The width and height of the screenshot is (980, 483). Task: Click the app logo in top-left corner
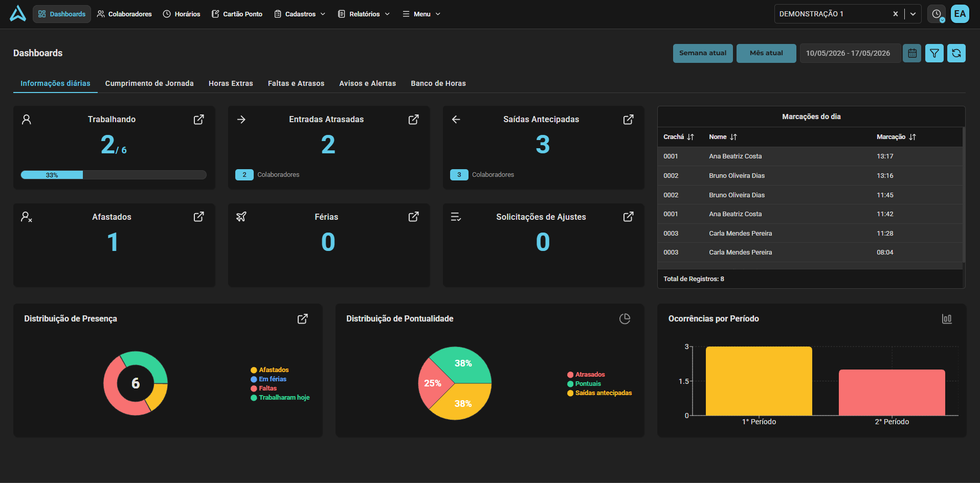[x=18, y=14]
